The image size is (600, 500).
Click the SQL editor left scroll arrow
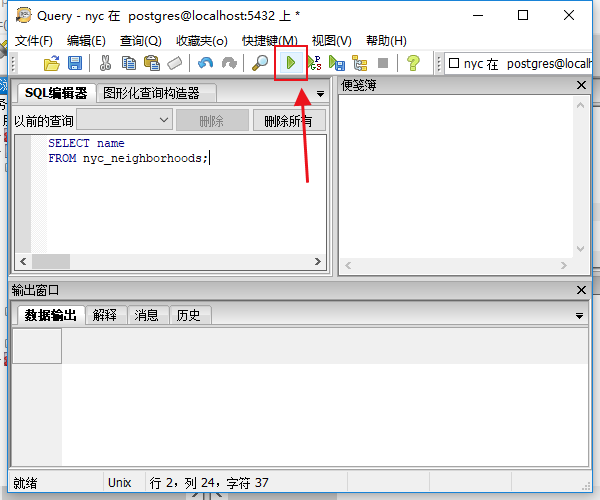point(23,262)
